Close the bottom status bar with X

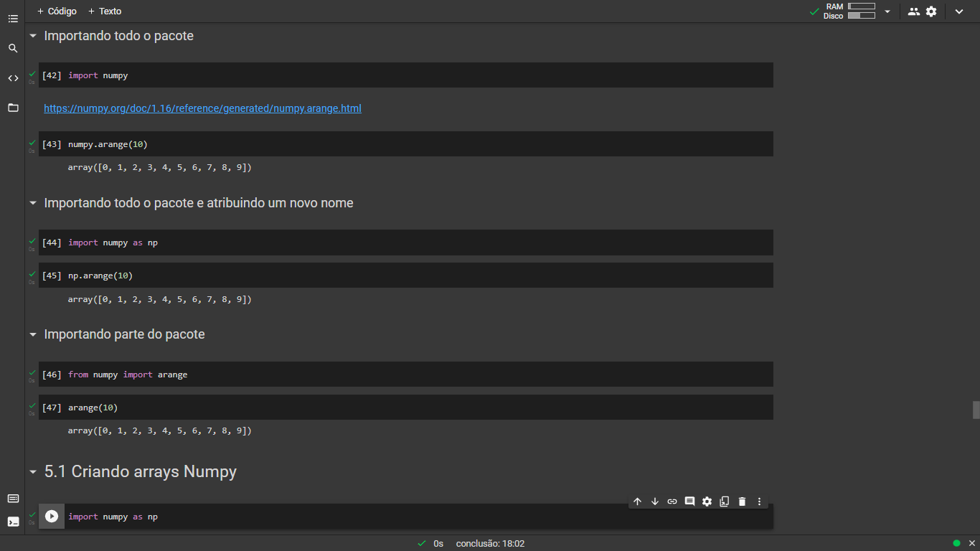pos(971,543)
